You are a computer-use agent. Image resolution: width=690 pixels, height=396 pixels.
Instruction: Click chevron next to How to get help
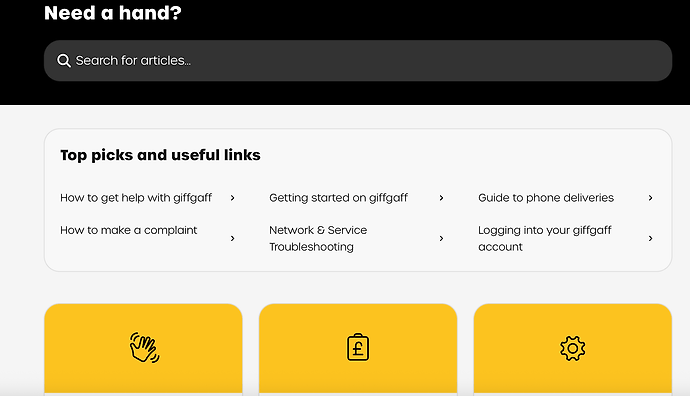pyautogui.click(x=233, y=198)
